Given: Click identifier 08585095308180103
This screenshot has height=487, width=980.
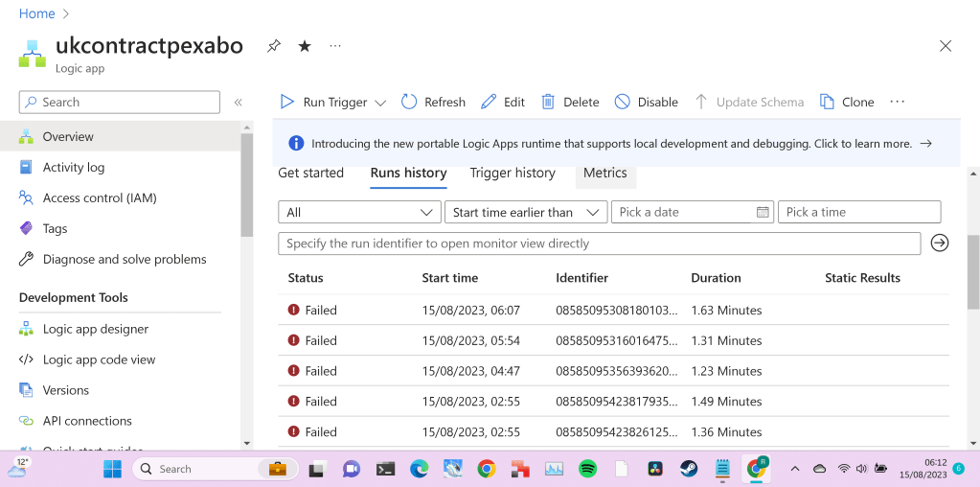Looking at the screenshot, I should (x=617, y=310).
